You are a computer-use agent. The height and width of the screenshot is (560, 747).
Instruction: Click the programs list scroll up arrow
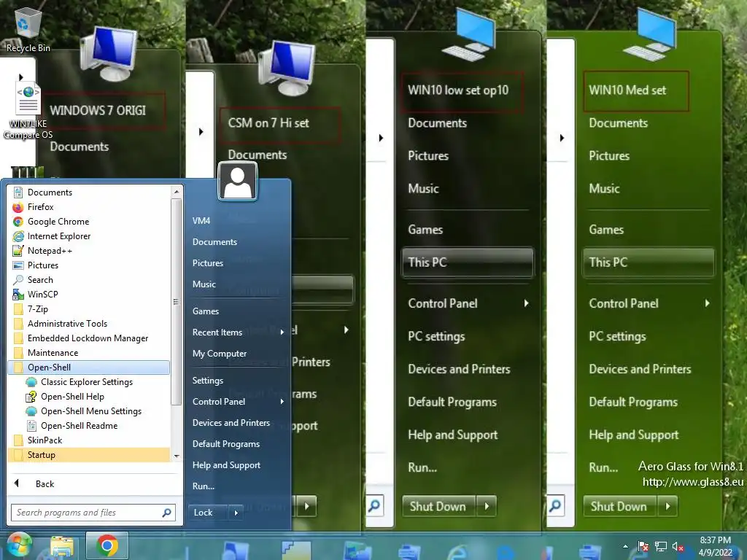(x=177, y=192)
